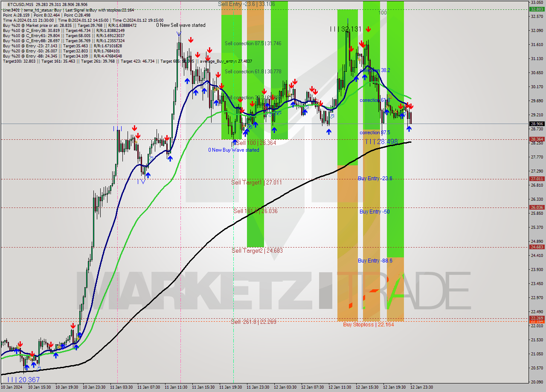Click the 'Sell 100 | 28.364' label
This screenshot has height=392, width=546.
pos(256,143)
